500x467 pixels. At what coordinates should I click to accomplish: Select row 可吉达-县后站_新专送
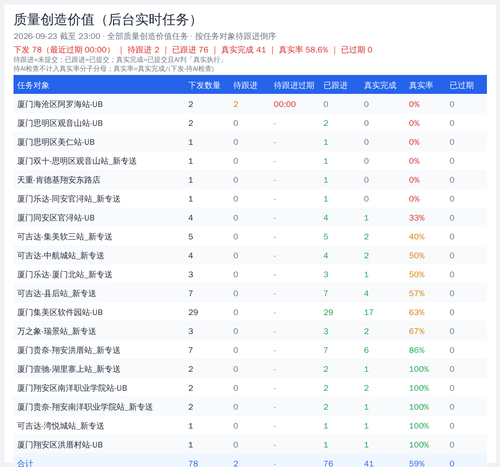250,293
